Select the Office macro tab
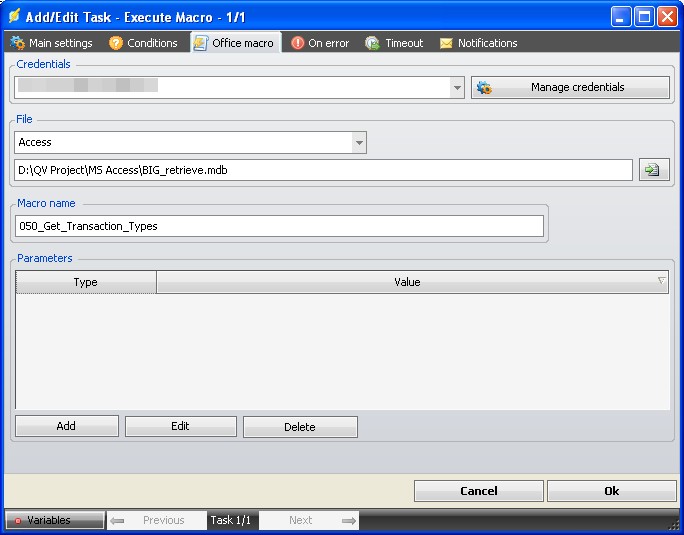Viewport: 684px width, 535px height. (234, 43)
